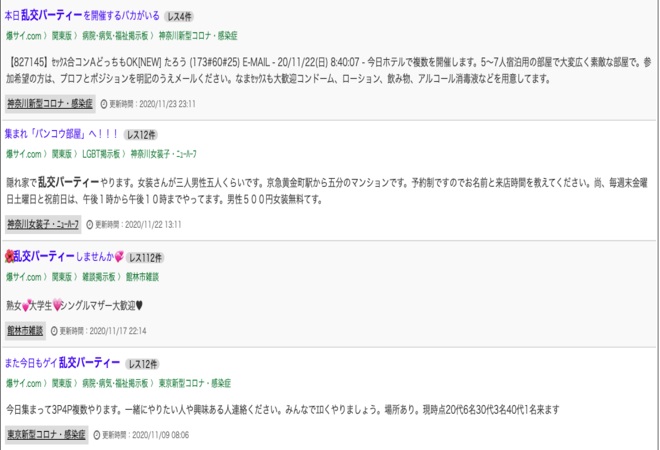Click snippet beginning 今日集まって3P4P
The height and width of the screenshot is (450, 660).
[x=282, y=410]
